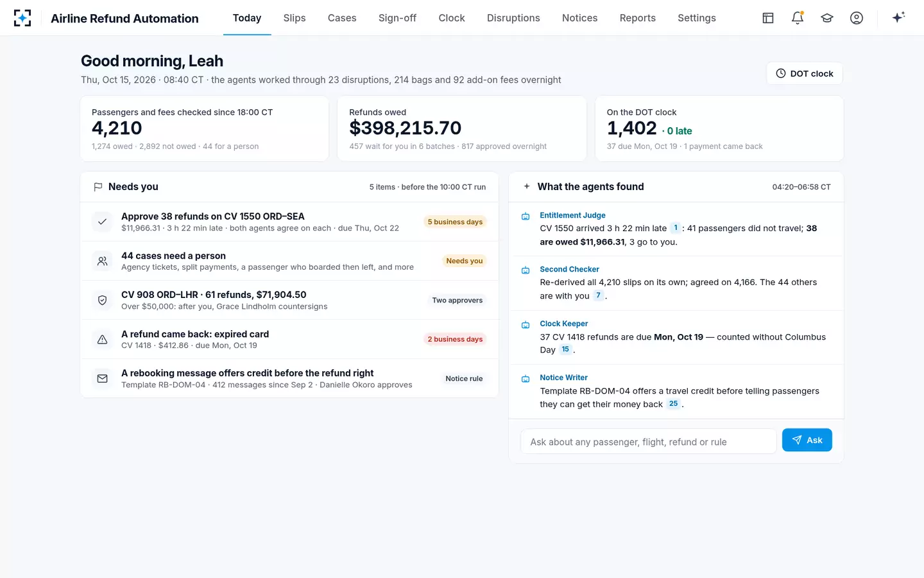924x578 pixels.
Task: Click the 5 business days badge
Action: (x=455, y=222)
